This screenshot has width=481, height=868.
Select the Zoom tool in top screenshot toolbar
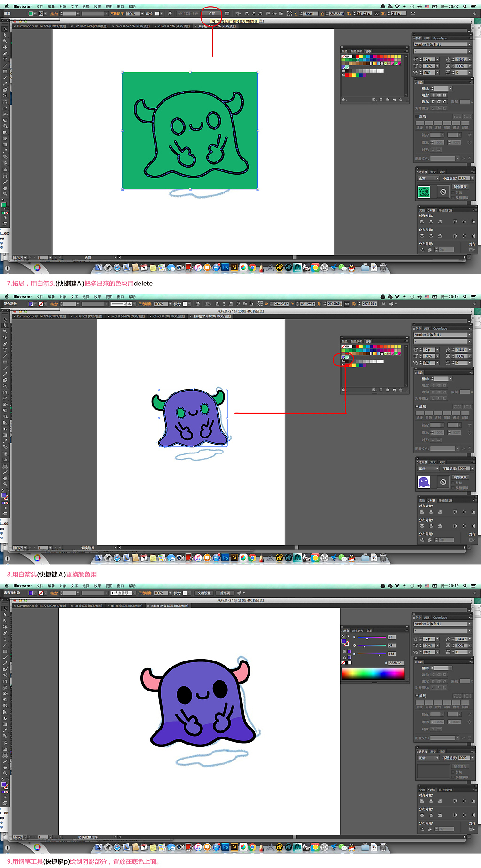coord(5,194)
